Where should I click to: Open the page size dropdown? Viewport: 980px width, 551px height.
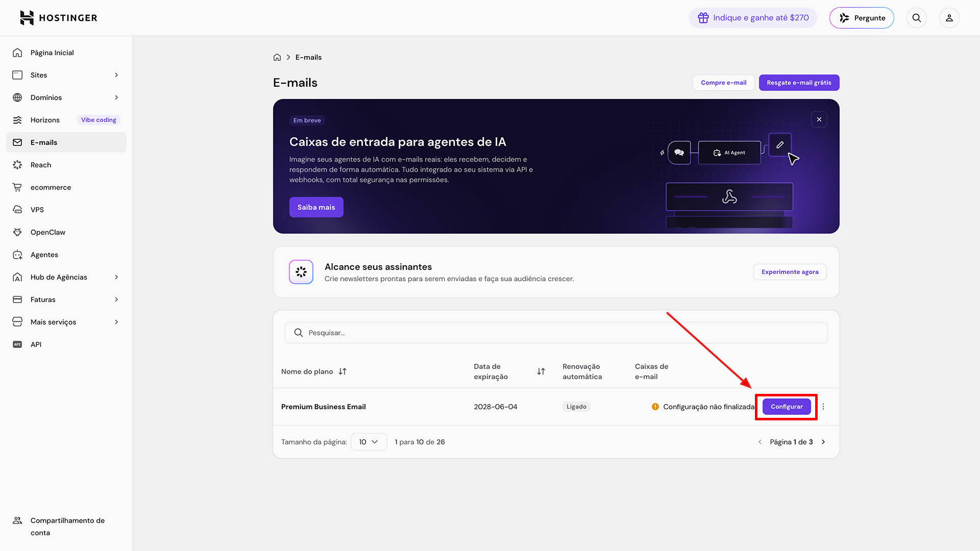click(369, 442)
